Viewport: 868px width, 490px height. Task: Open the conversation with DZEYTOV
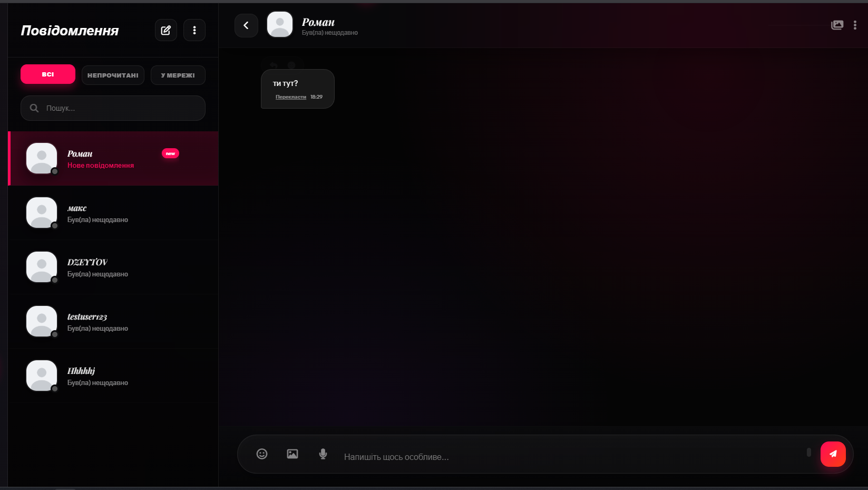(113, 267)
